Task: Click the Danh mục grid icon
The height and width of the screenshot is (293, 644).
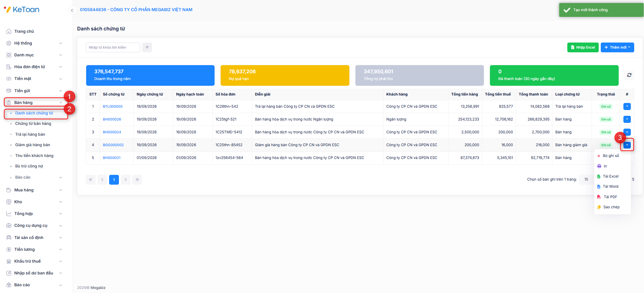Action: pos(9,55)
